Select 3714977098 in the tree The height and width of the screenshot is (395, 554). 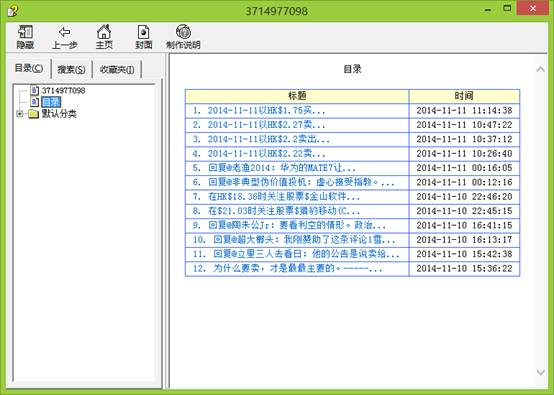(x=63, y=90)
